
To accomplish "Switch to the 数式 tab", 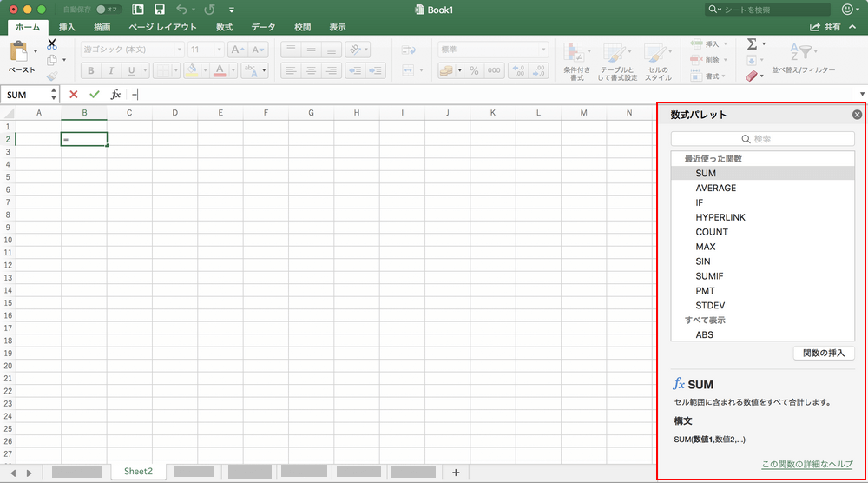I will (x=224, y=27).
